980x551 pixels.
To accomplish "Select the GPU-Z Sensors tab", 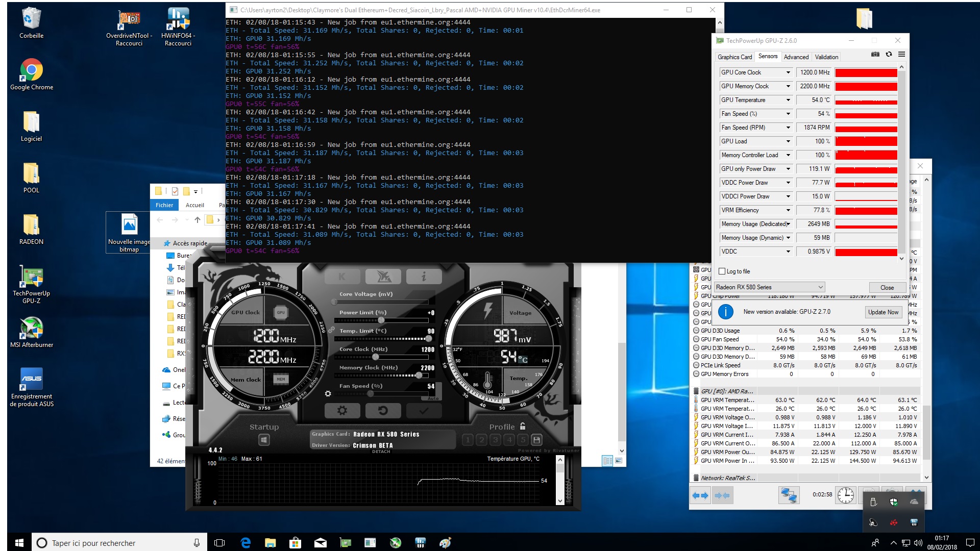I will tap(768, 57).
